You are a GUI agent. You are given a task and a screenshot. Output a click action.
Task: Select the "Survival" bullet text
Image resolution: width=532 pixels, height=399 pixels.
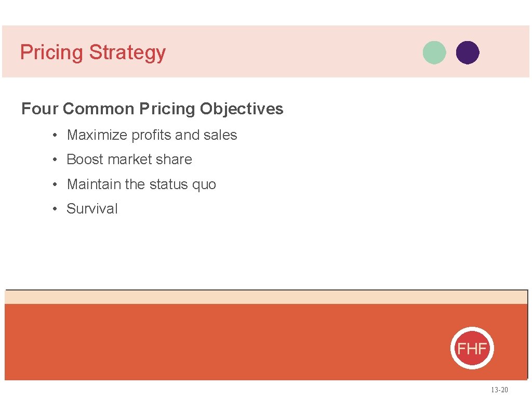pos(92,209)
